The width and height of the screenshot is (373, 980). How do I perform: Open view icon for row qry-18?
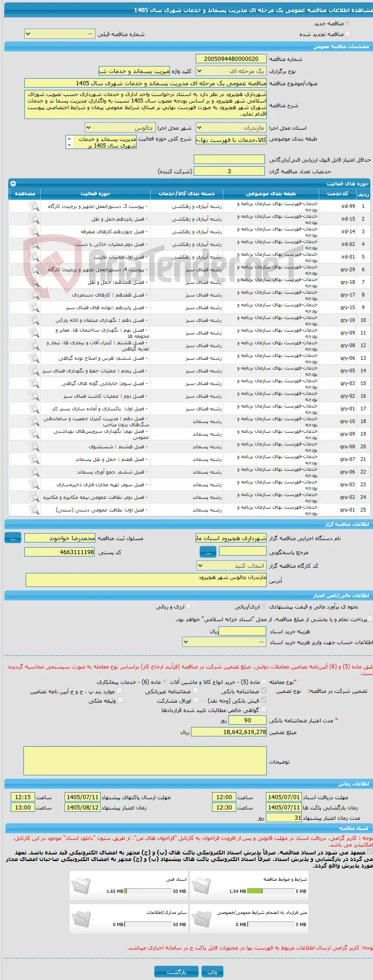34,282
